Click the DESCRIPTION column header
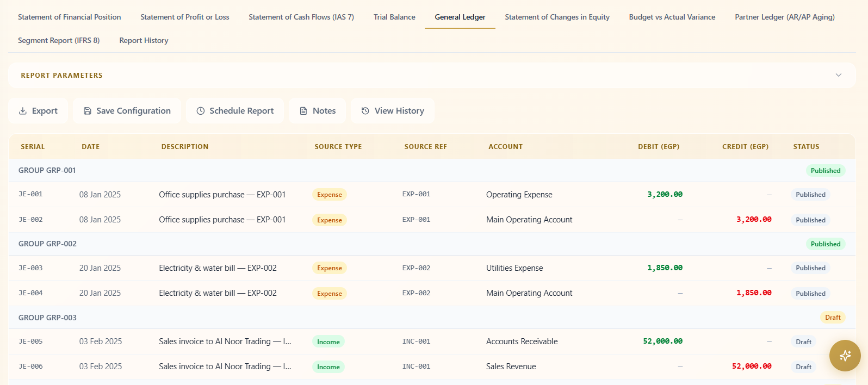Viewport: 868px width, 385px height. click(185, 147)
